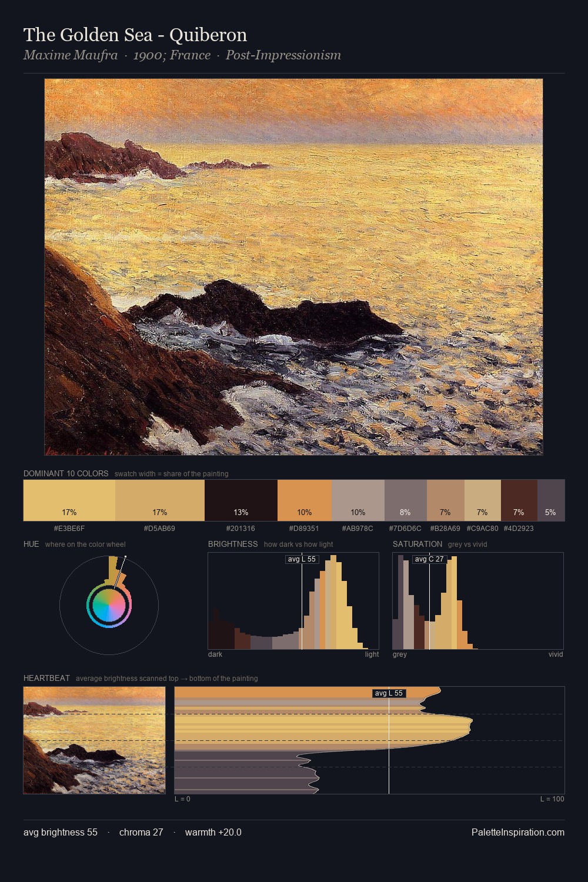Viewport: 588px width, 882px height.
Task: Choose the #4D2923 dark brown swatch
Action: [x=519, y=500]
